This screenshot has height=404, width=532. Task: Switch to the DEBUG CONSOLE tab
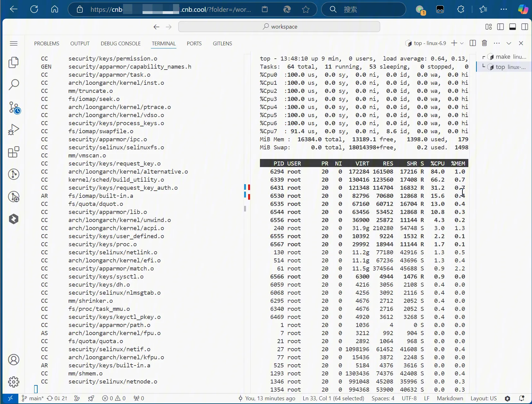pos(120,43)
